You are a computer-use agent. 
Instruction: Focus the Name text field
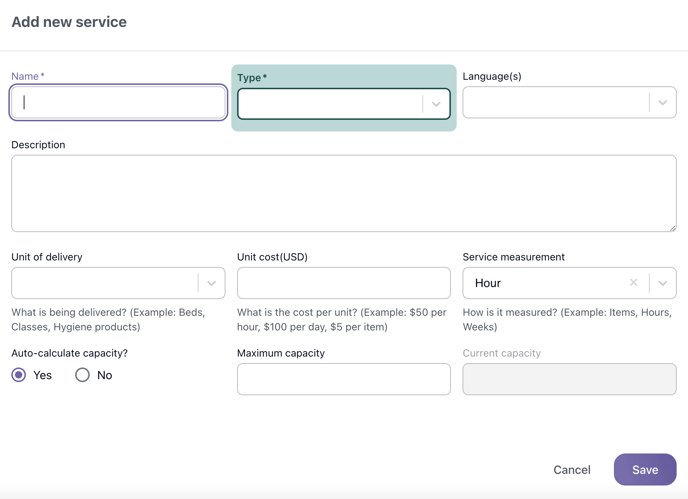click(118, 102)
